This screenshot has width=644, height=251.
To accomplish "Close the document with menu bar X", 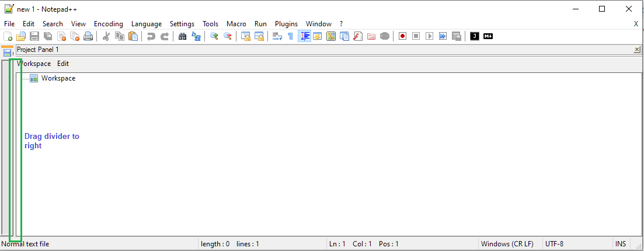I will point(636,24).
